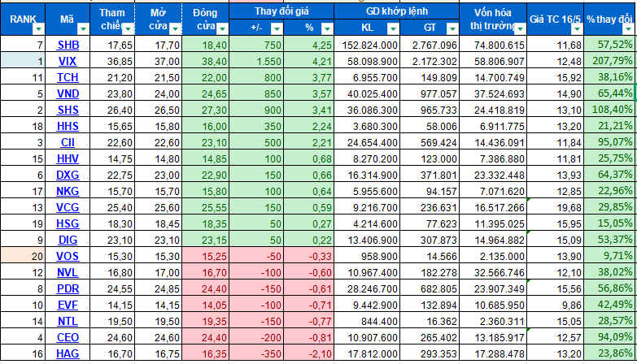Open the PDR stock link
637x364 pixels.
pyautogui.click(x=68, y=288)
